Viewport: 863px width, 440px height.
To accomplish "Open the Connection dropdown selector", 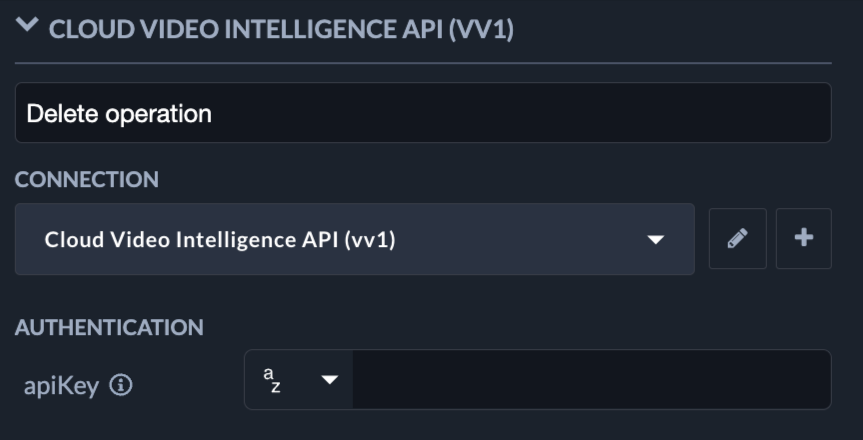I will pyautogui.click(x=354, y=239).
